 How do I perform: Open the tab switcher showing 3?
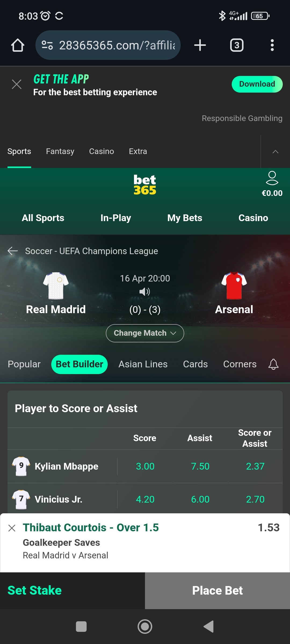pos(237,45)
